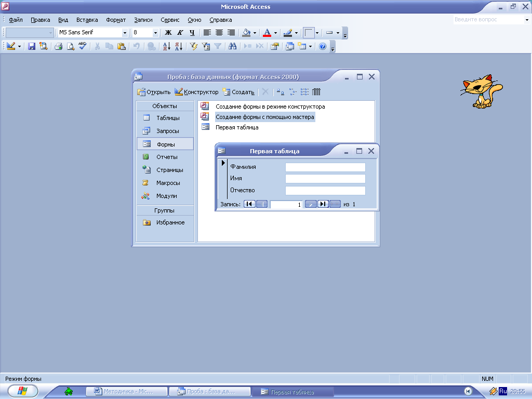The width and height of the screenshot is (532, 399).
Task: Click the Фамилия input field
Action: (325, 167)
